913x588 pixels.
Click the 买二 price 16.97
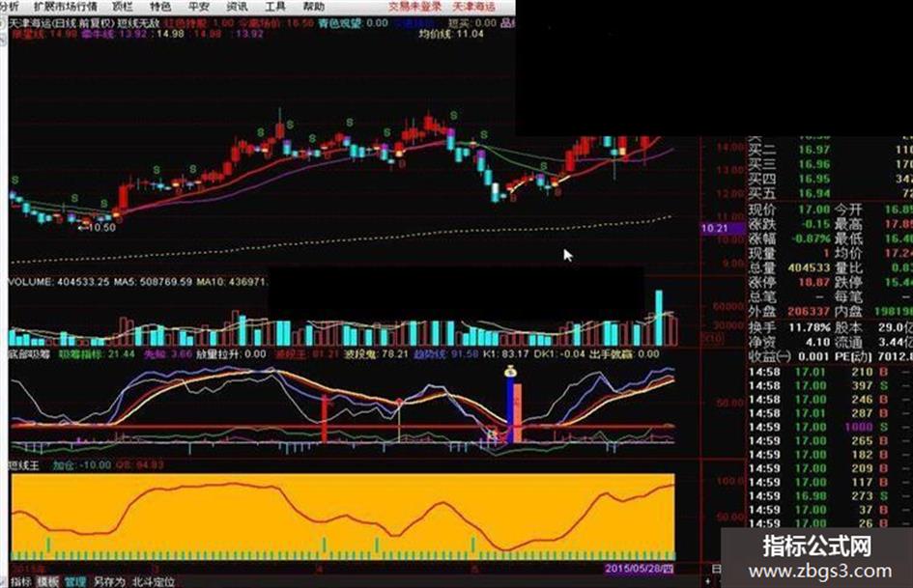[x=814, y=150]
